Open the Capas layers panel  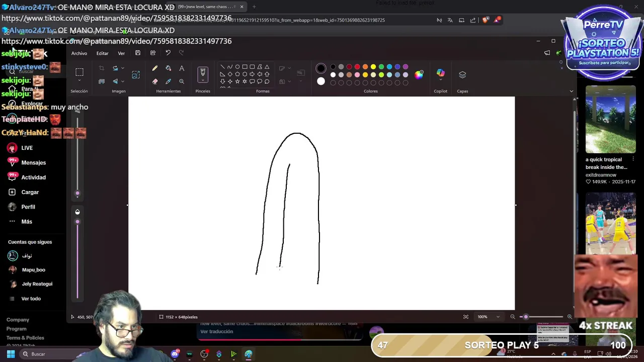462,74
